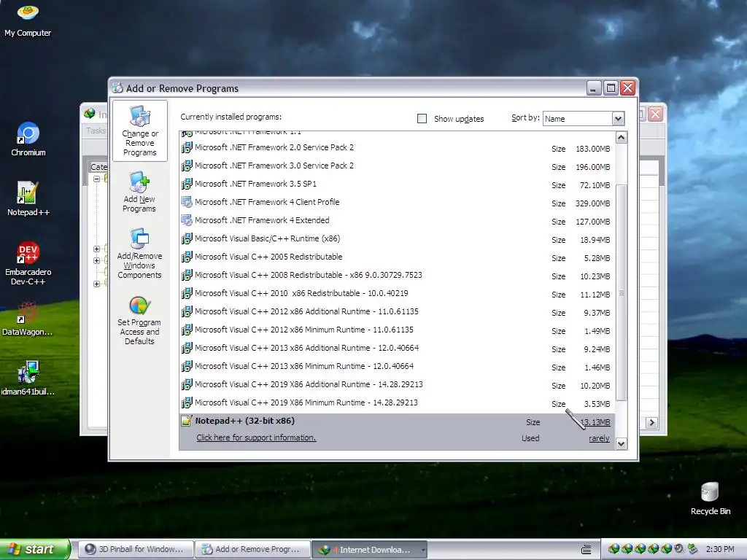Click the Tasks menu in Internet Download Manager

pos(96,131)
